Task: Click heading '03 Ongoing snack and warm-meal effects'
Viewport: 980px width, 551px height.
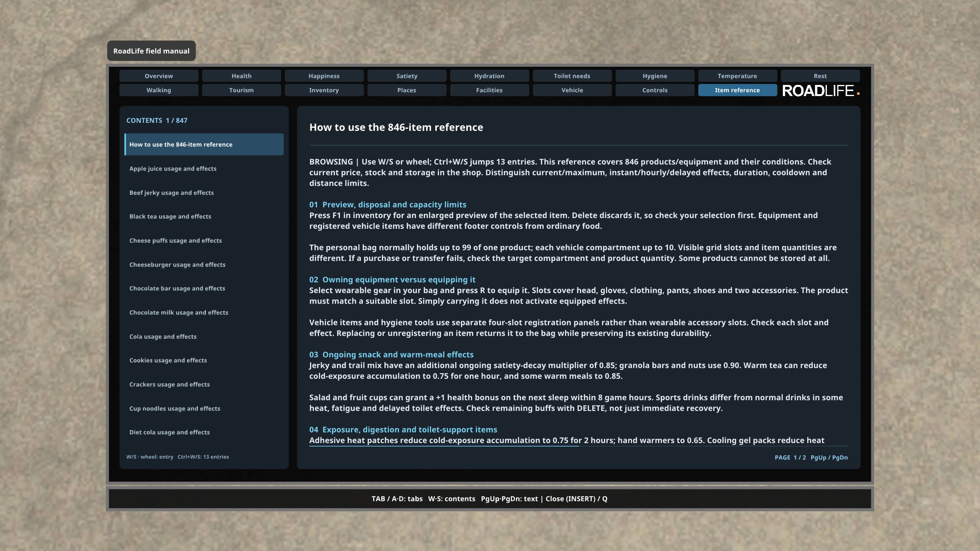Action: [391, 354]
